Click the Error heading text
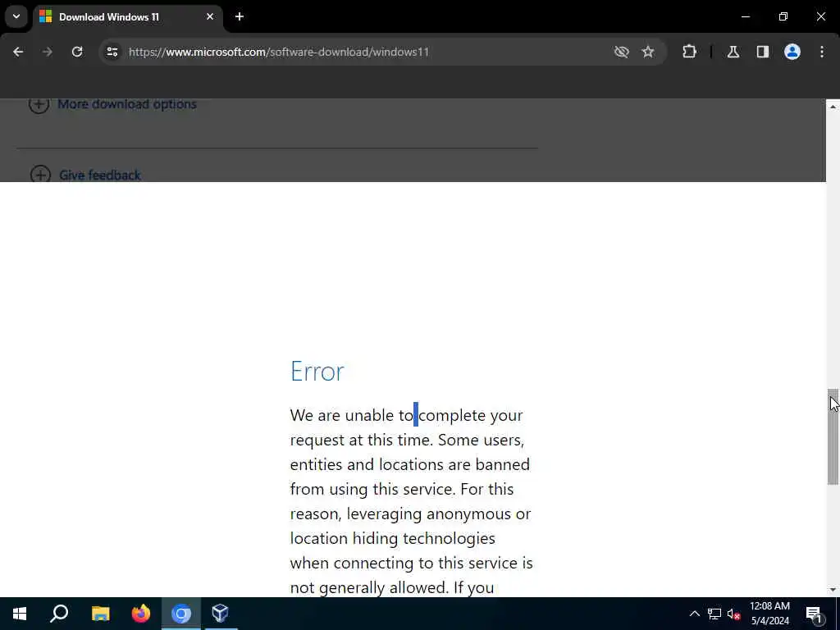 coord(317,371)
